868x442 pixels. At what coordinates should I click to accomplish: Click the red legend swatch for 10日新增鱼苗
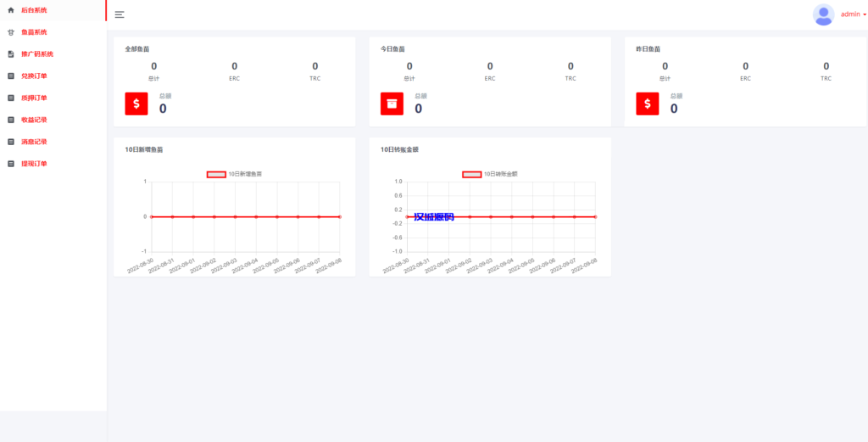(216, 174)
